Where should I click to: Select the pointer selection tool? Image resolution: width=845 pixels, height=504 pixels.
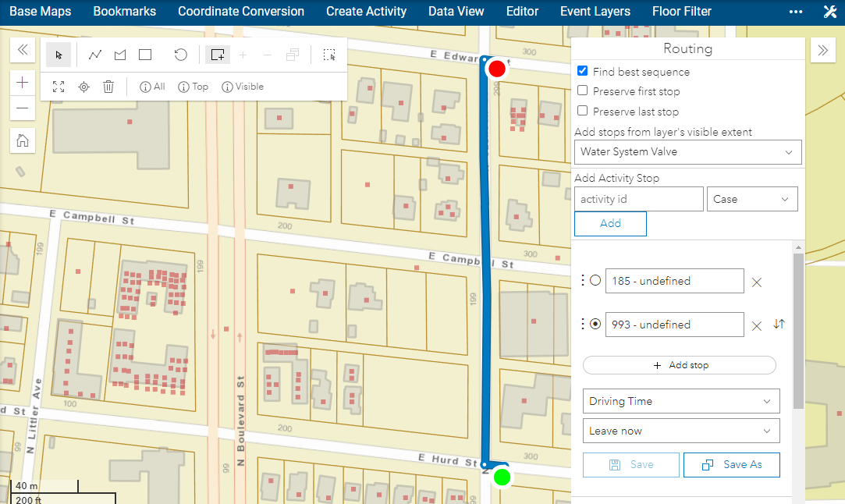pos(58,55)
